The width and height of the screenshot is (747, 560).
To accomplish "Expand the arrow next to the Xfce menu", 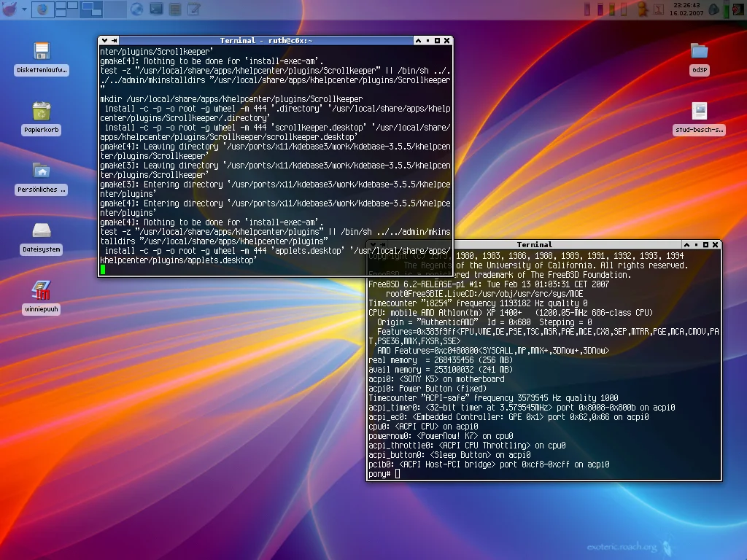I will coord(25,9).
